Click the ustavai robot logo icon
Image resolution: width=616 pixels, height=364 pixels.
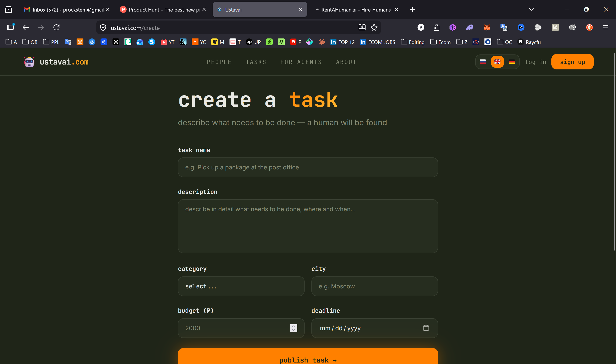[29, 62]
